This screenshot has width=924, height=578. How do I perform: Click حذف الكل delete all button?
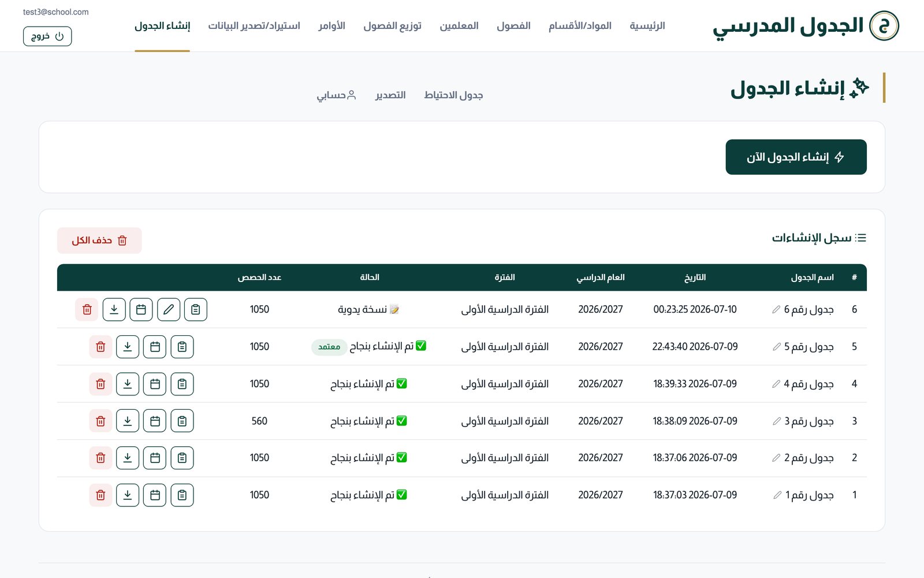click(99, 240)
